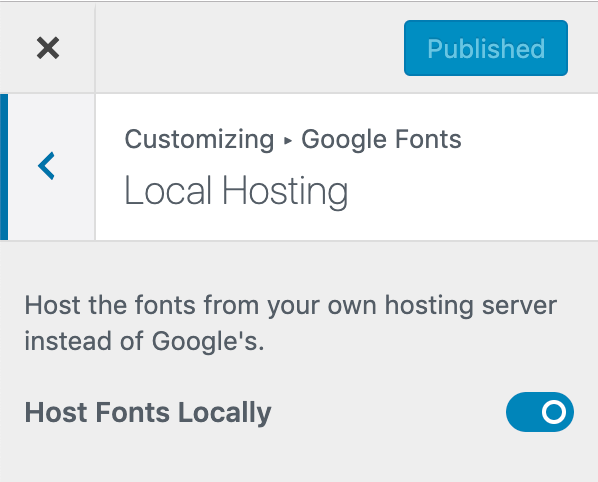Click the Host Fonts Locally label
Screen dimensions: 598x482
pos(148,413)
